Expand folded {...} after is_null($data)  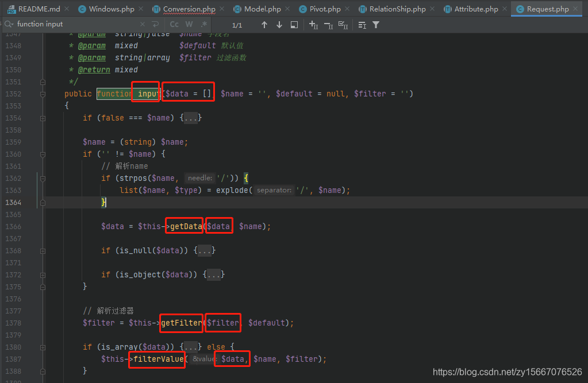click(205, 250)
